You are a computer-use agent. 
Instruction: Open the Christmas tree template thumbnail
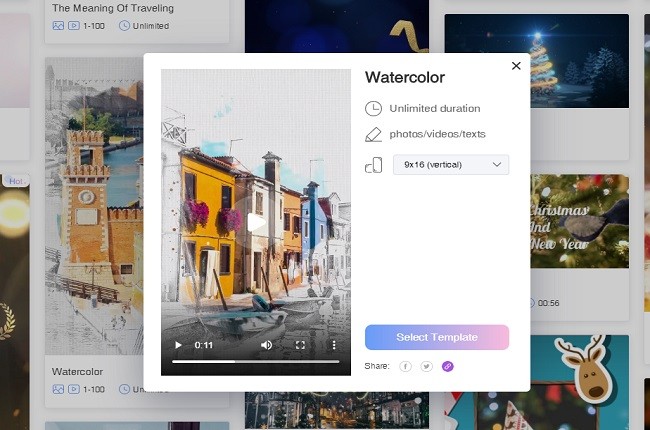pos(580,61)
